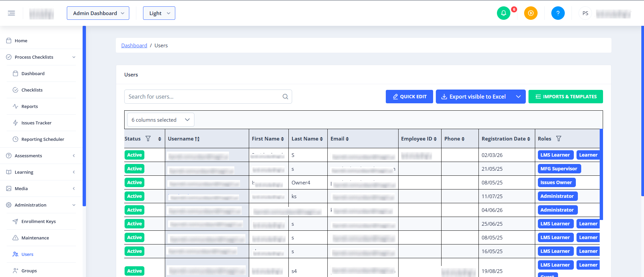
Task: Open the PS user avatar menu
Action: point(585,13)
